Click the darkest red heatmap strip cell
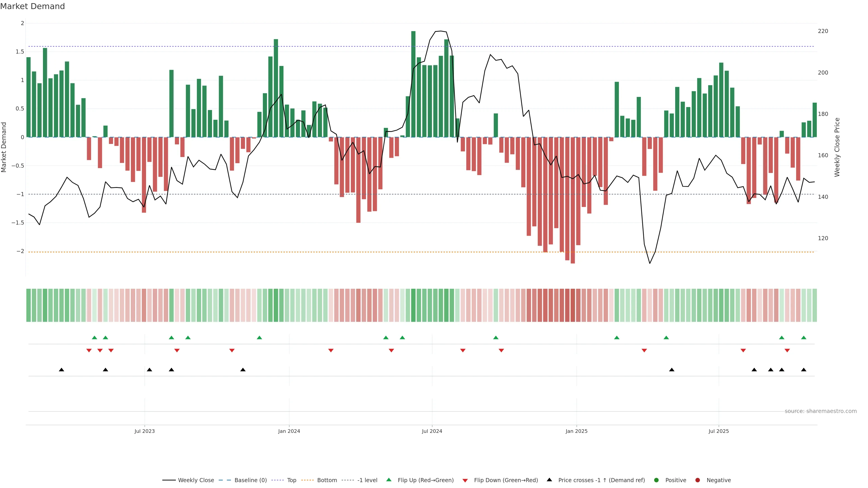 (x=573, y=305)
